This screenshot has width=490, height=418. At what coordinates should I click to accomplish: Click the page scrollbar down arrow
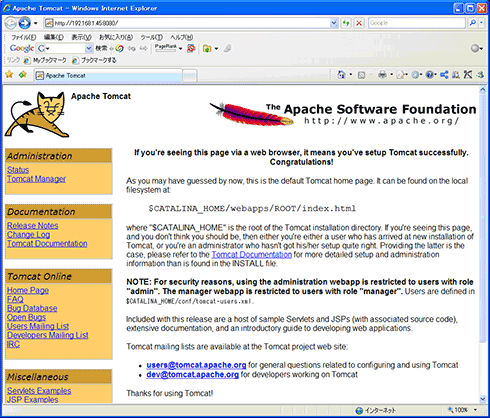483,399
